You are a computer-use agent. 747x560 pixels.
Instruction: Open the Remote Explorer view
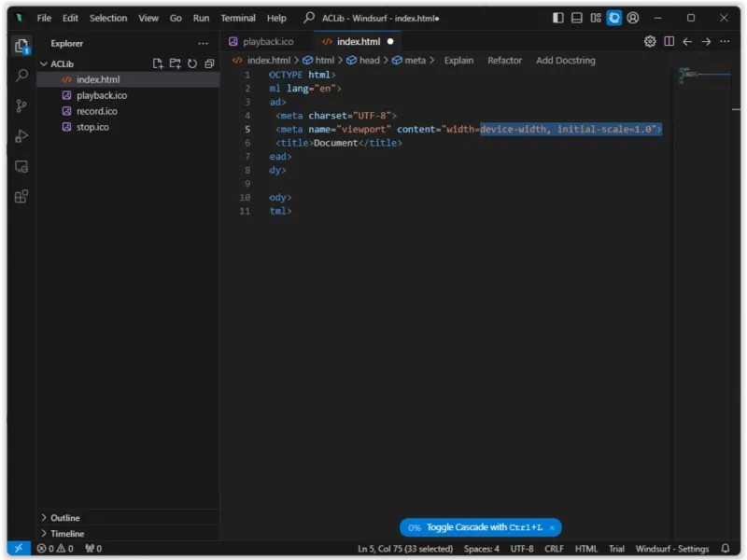[x=21, y=167]
